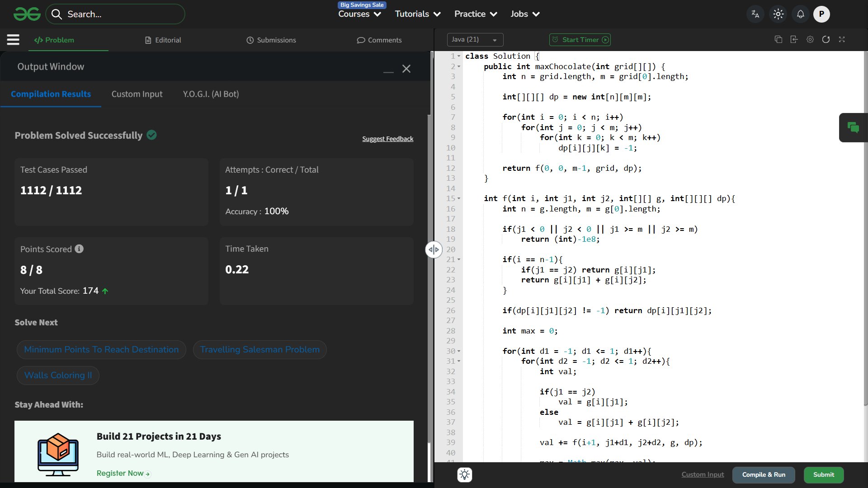Image resolution: width=868 pixels, height=488 pixels.
Task: Collapse the code fold at line 15
Action: point(459,198)
